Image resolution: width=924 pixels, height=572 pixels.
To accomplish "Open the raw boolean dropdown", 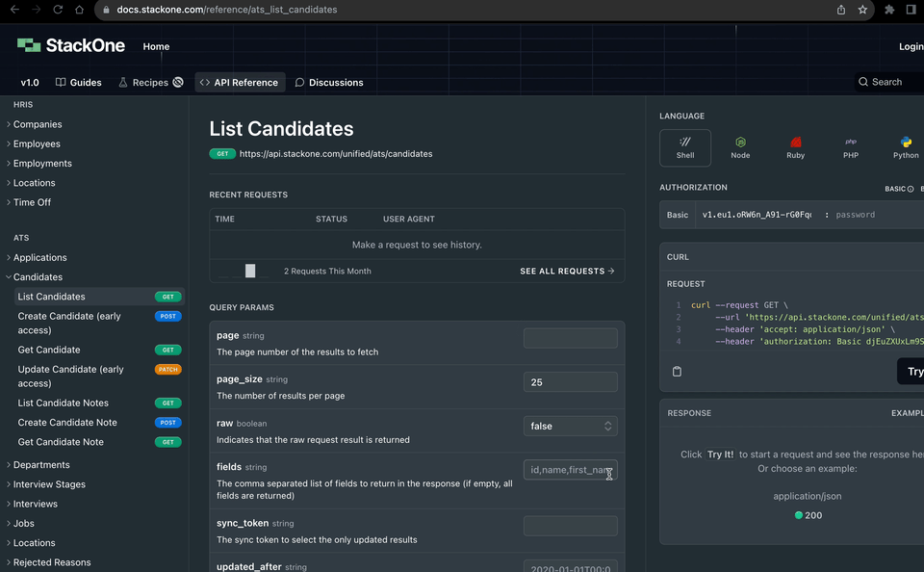I will pos(569,425).
